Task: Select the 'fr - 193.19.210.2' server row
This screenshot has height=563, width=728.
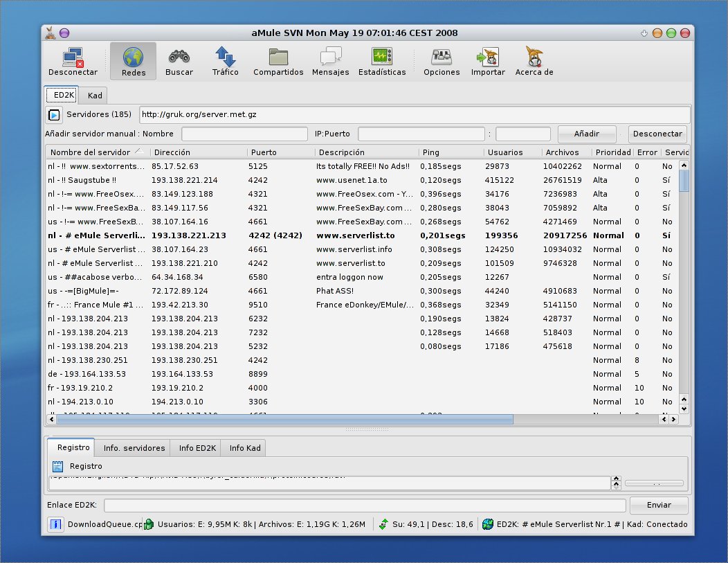Action: [362, 388]
